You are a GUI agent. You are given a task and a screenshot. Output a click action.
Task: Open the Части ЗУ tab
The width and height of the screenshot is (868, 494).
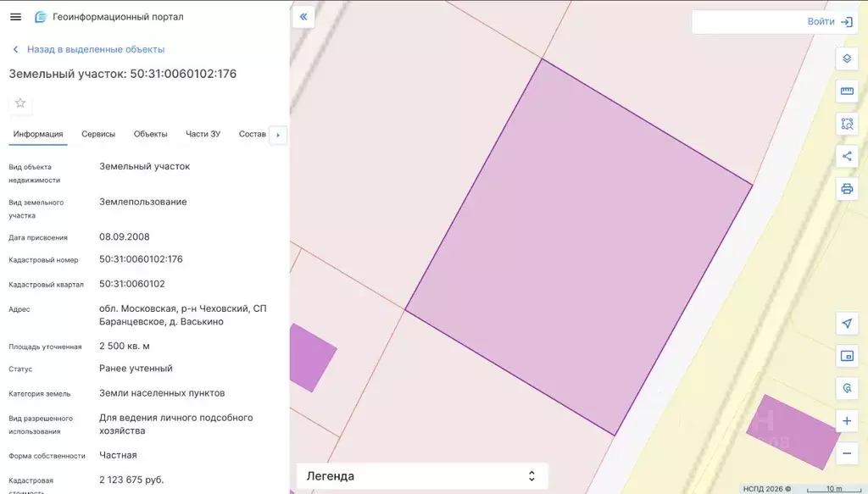203,134
